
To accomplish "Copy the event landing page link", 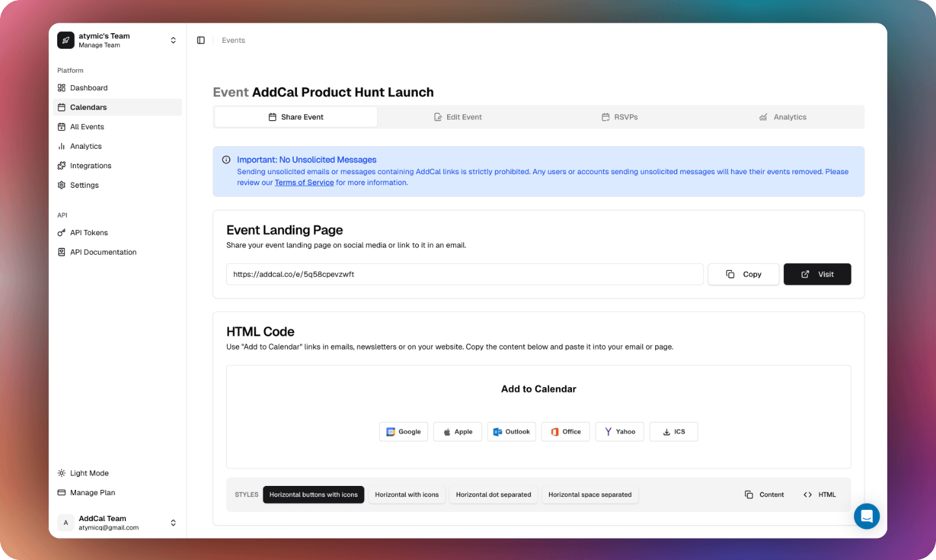I will point(743,274).
